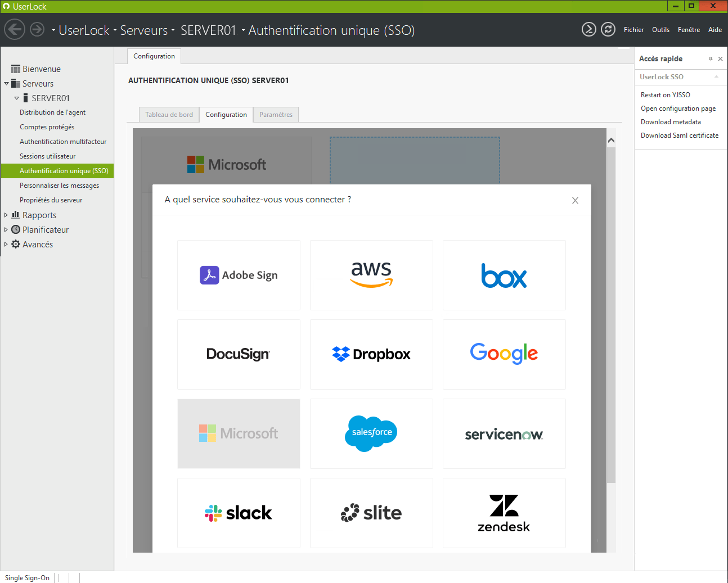Image resolution: width=728 pixels, height=583 pixels.
Task: Click the Serveurs icon in tree
Action: pos(16,84)
